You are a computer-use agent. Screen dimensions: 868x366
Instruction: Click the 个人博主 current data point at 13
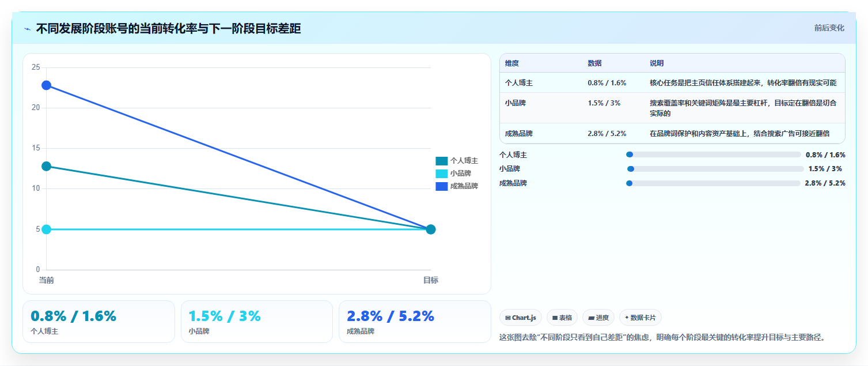46,166
